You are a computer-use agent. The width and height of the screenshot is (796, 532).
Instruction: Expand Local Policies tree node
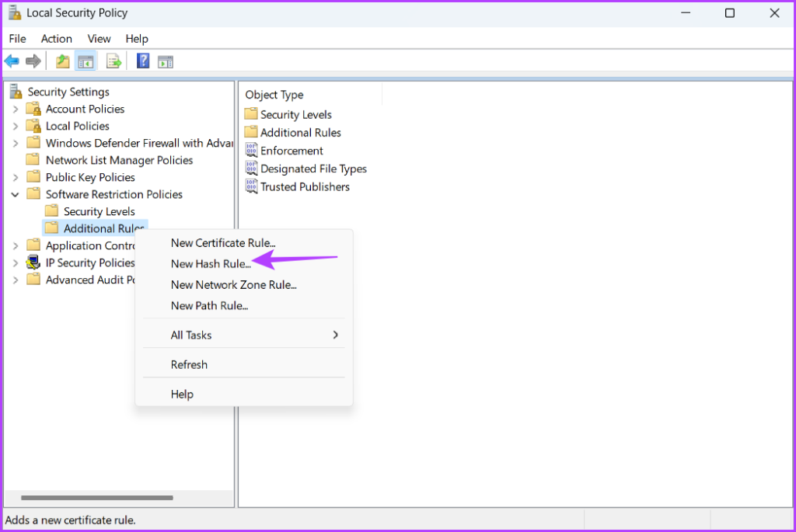click(16, 127)
